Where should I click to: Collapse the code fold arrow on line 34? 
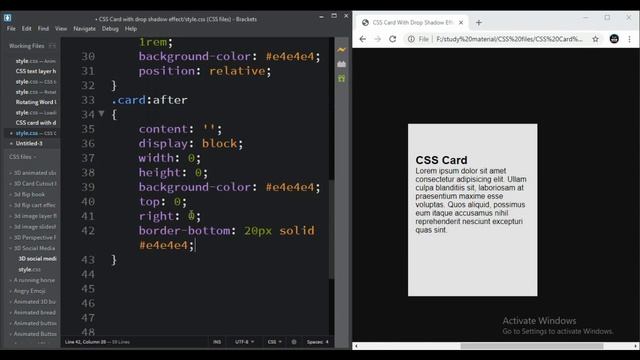(101, 114)
